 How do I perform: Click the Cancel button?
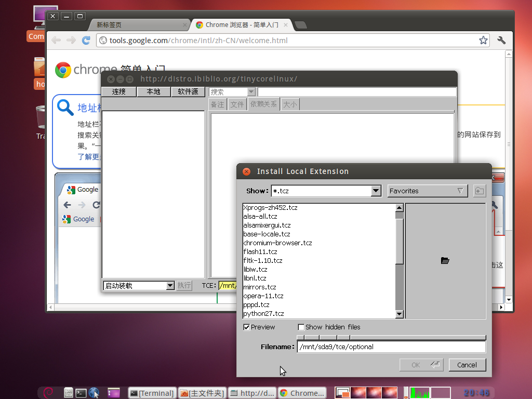point(467,365)
